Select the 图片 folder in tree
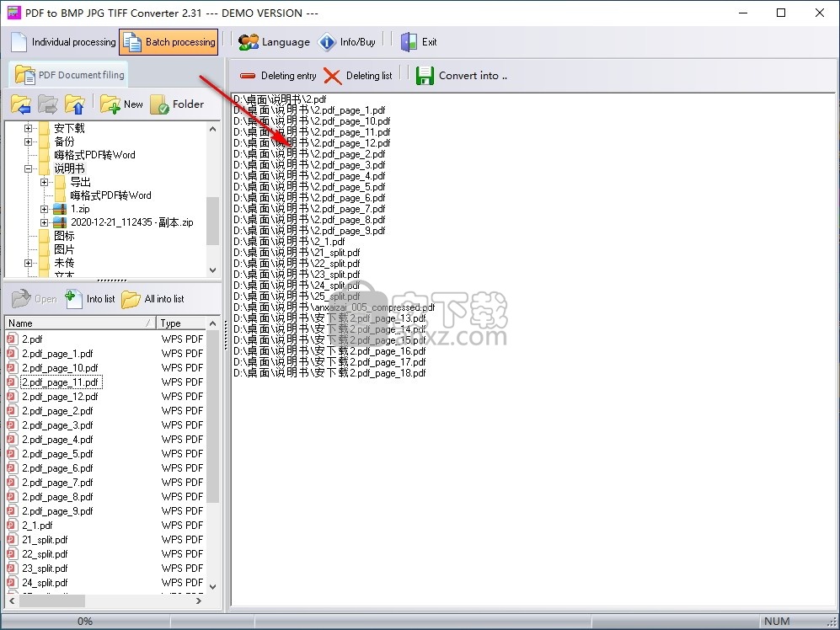The image size is (840, 630). click(64, 249)
